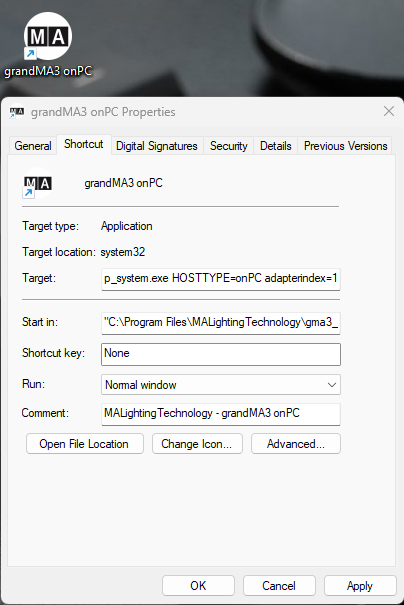Click the MA shortcut icon inside the Shortcut tab
The height and width of the screenshot is (605, 404).
pyautogui.click(x=37, y=184)
